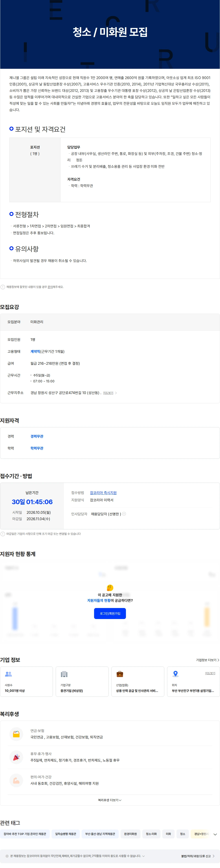Viewport: 220px width, 868px height.
Task: Open 잡코리아 즉시지원 application link
Action: (103, 493)
